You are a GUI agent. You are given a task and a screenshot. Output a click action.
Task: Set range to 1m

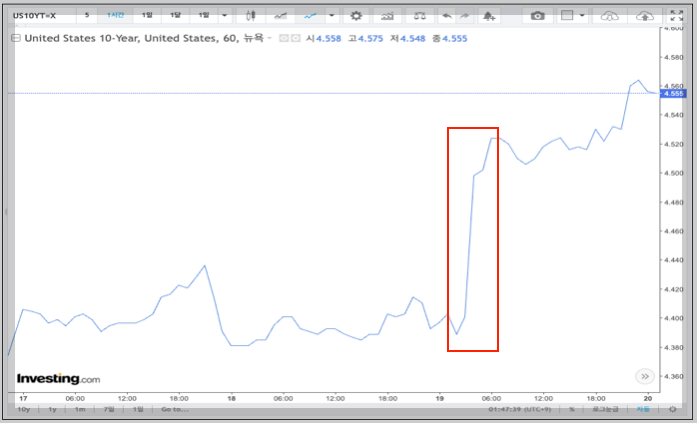tap(80, 409)
